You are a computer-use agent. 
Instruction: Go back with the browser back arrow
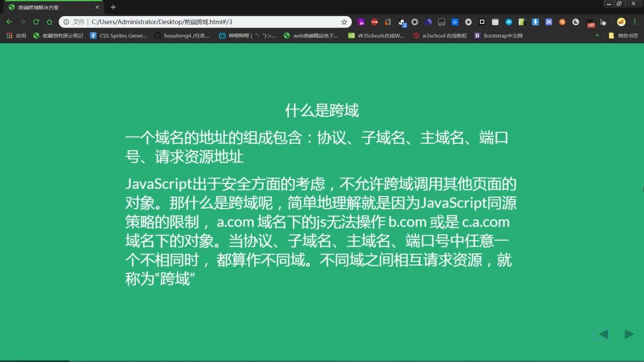tap(9, 22)
